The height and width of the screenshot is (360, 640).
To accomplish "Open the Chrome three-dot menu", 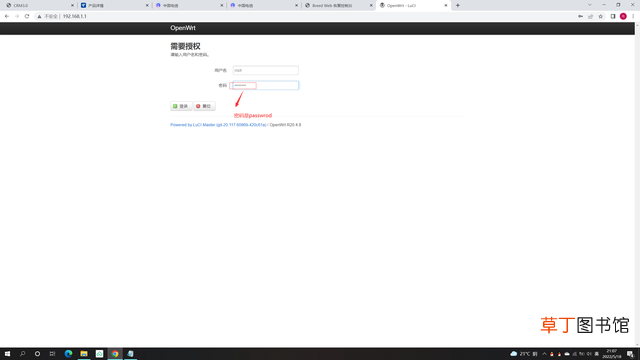I will point(633,16).
